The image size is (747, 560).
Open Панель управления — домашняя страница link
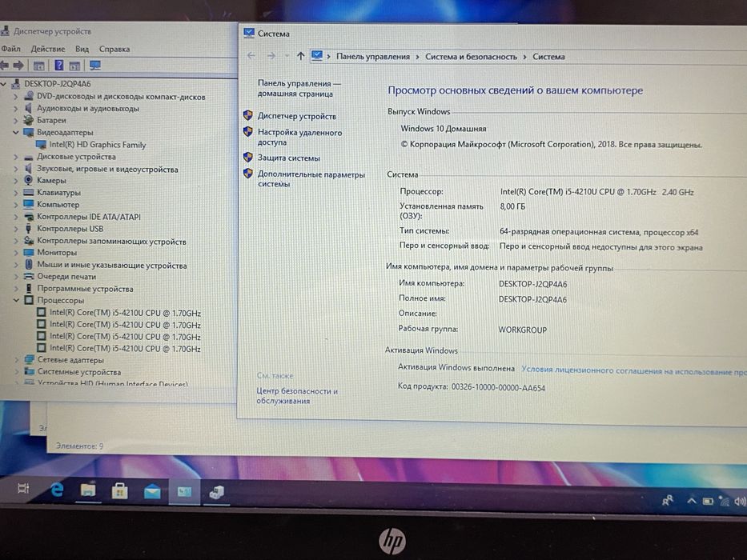coord(299,89)
